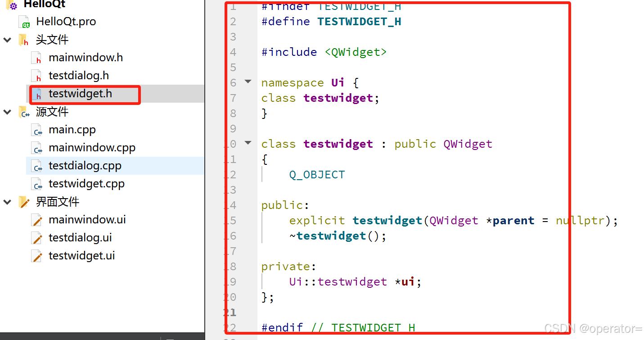Open testwidget.ui in the tree
644x340 pixels.
click(82, 256)
